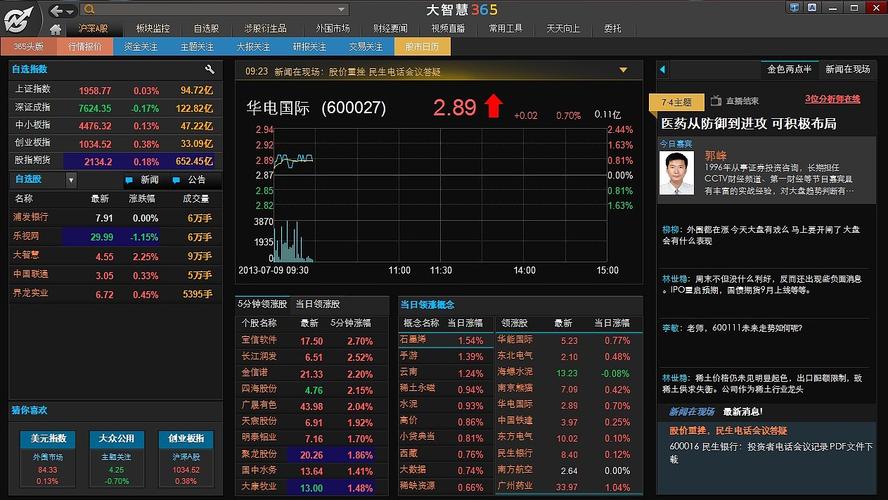Click the font-size A icon in title bar
Viewport: 888px width, 500px height.
(x=812, y=8)
